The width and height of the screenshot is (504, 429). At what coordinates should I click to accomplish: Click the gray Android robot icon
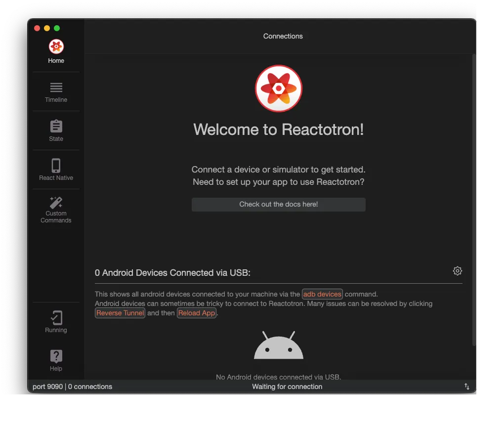point(278,345)
